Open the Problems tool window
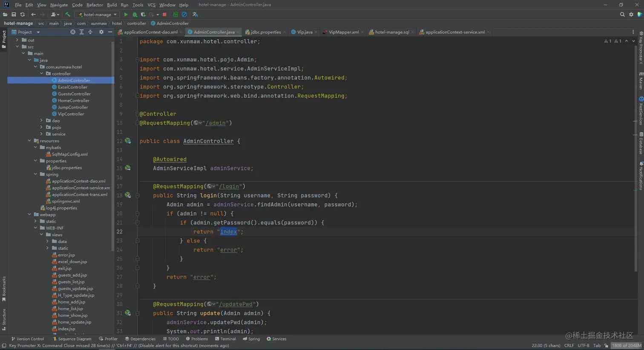 [197, 339]
